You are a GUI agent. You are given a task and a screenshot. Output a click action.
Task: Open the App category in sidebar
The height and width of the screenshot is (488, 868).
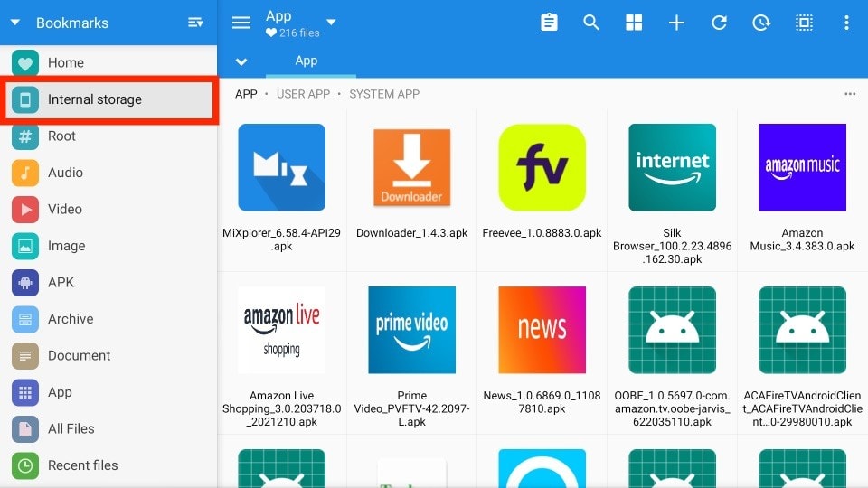click(108, 392)
